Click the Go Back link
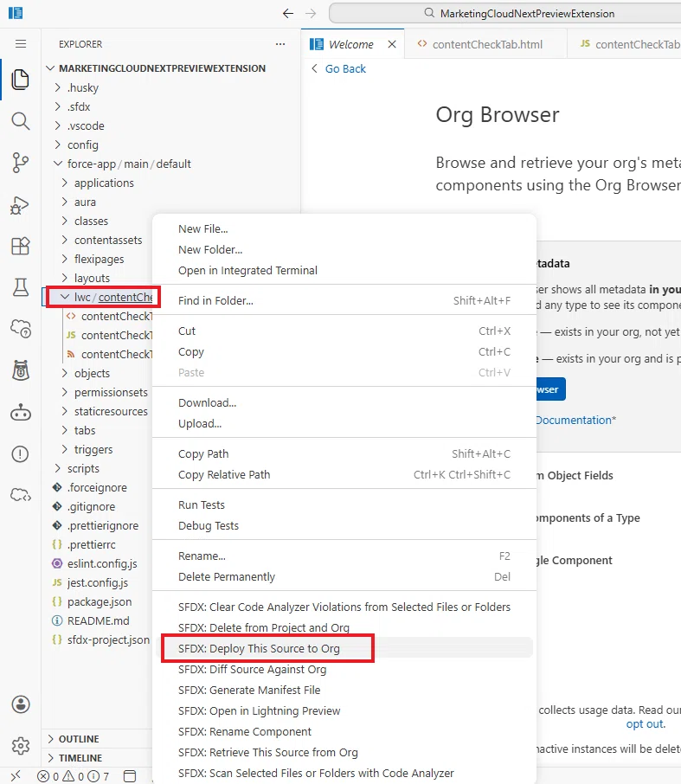Image resolution: width=681 pixels, height=784 pixels. click(x=345, y=69)
